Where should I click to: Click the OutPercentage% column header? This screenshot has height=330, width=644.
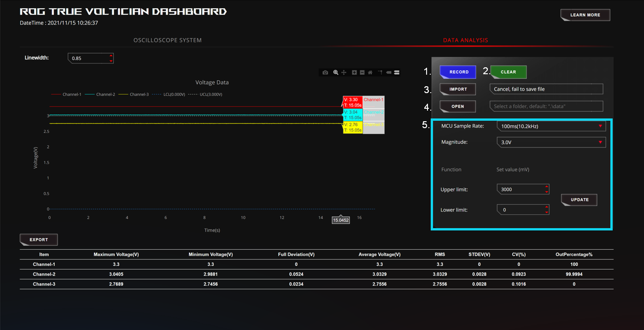coord(574,254)
